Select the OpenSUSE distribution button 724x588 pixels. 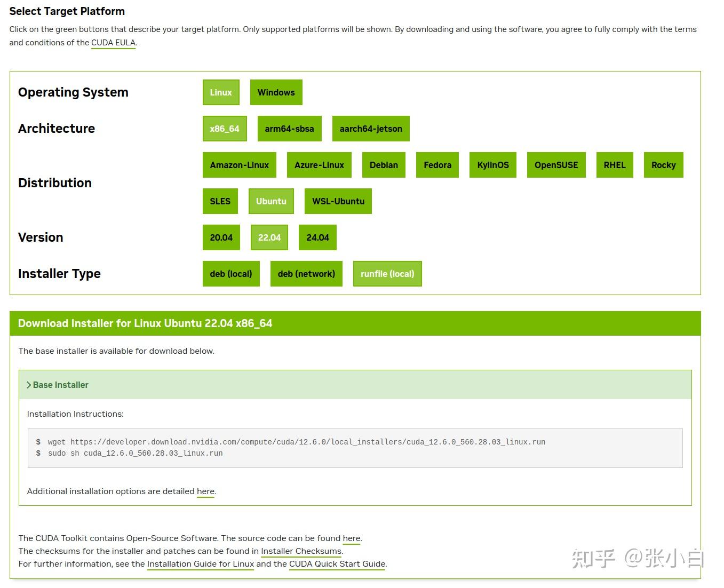(556, 165)
